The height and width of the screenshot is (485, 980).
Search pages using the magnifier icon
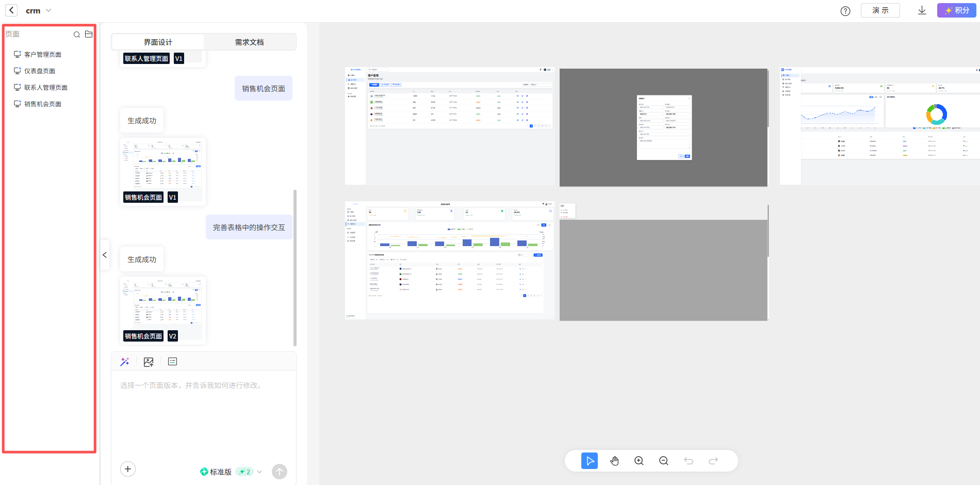pos(76,35)
